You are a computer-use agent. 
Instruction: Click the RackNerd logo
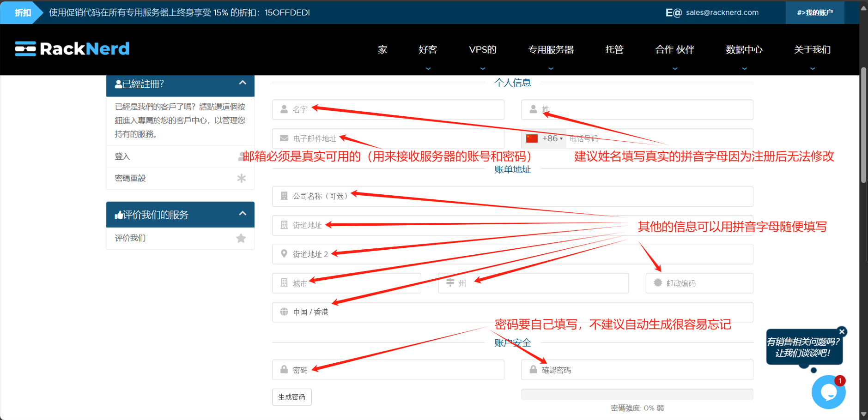[x=72, y=49]
